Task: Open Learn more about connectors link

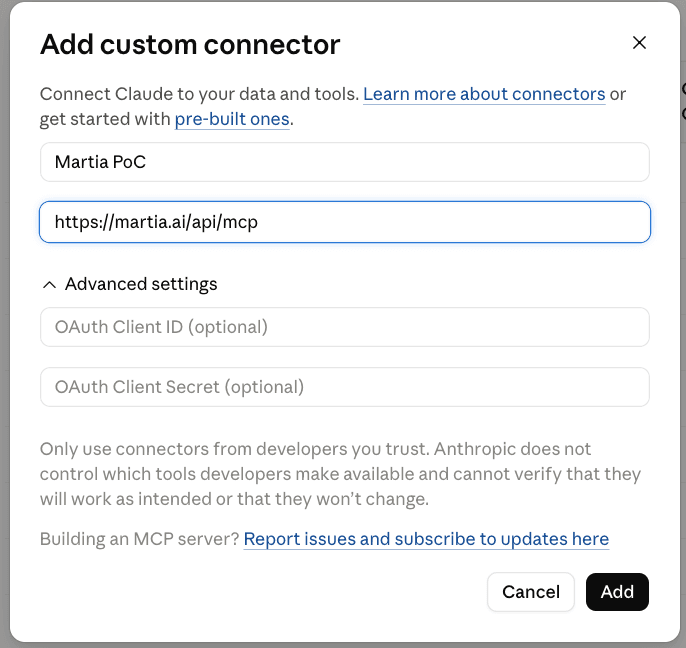Action: (x=484, y=94)
